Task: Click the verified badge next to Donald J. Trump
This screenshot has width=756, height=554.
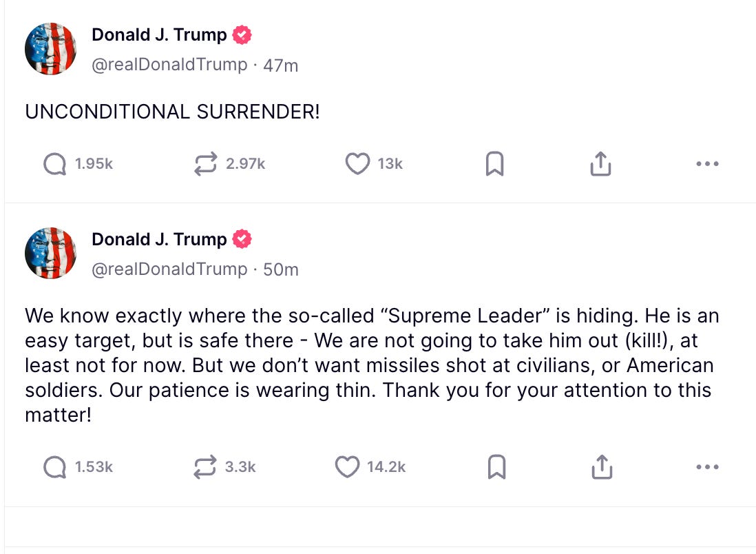Action: [242, 34]
